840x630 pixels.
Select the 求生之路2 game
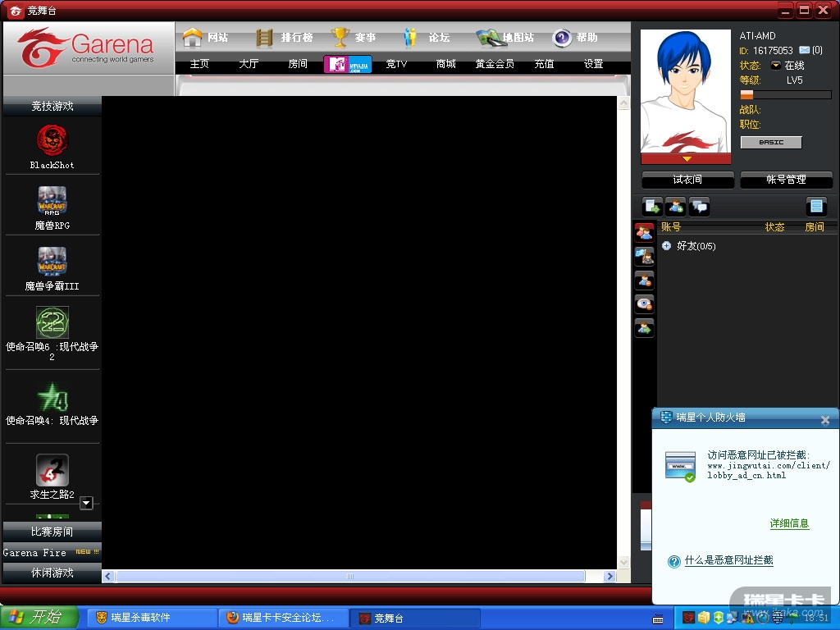coord(52,477)
